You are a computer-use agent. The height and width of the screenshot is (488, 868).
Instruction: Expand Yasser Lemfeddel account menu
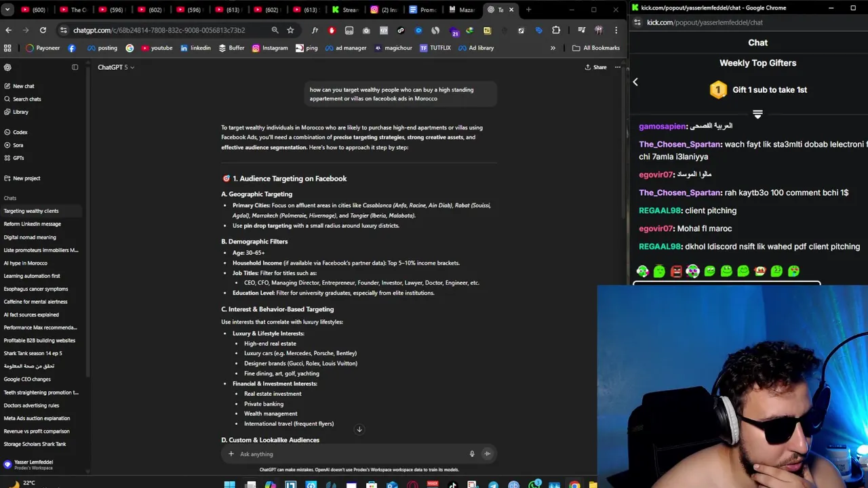click(41, 464)
